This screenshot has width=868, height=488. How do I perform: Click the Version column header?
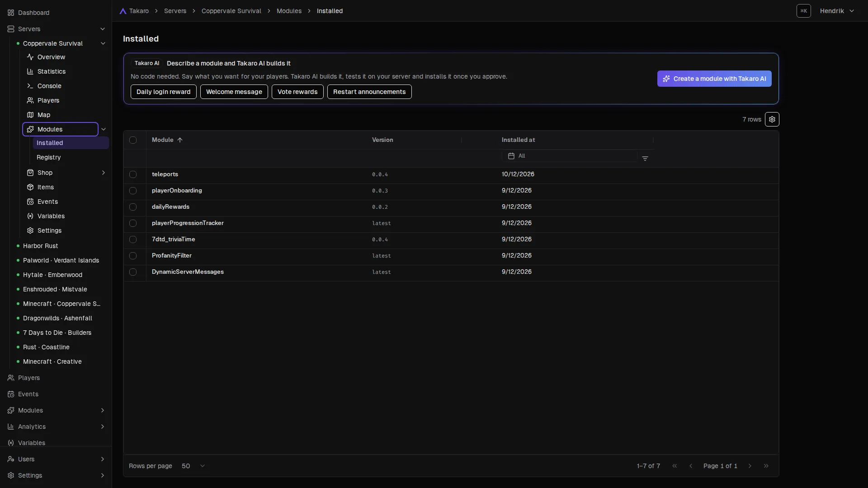[382, 140]
